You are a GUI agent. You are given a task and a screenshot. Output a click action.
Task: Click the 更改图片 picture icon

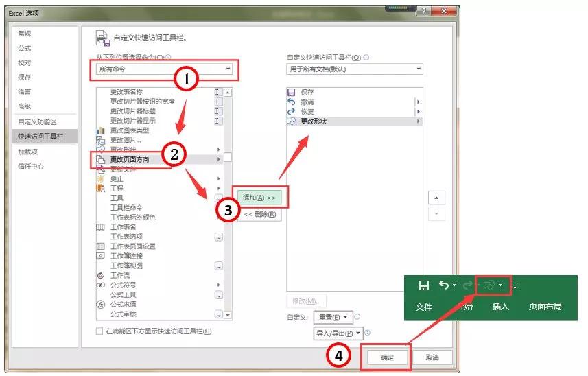click(100, 140)
